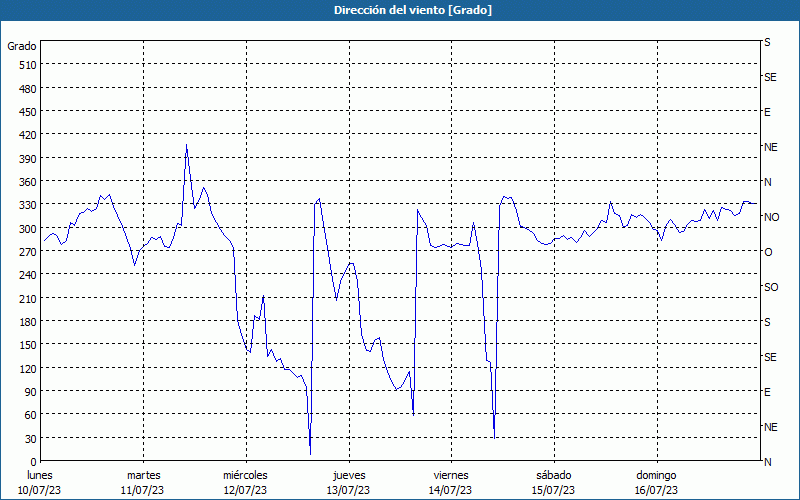Select the 'N' label level with 360
The height and width of the screenshot is (500, 800).
pos(767,183)
